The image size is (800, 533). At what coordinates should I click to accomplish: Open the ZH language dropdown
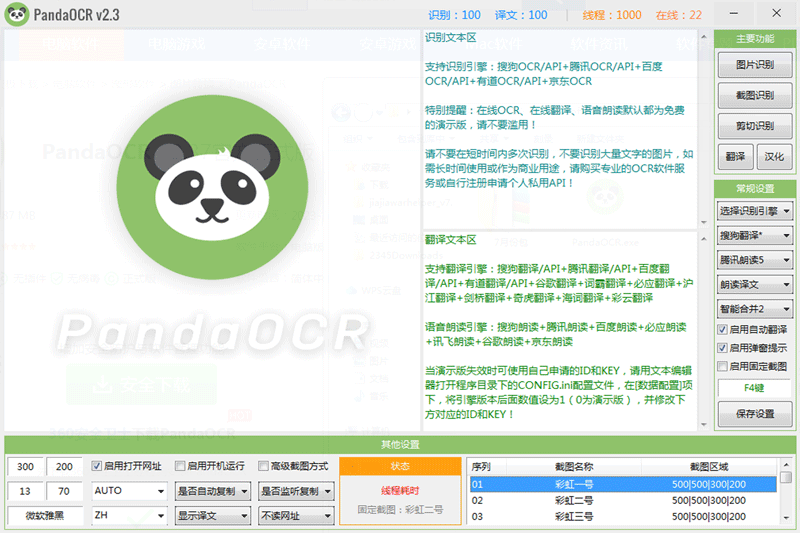point(129,515)
